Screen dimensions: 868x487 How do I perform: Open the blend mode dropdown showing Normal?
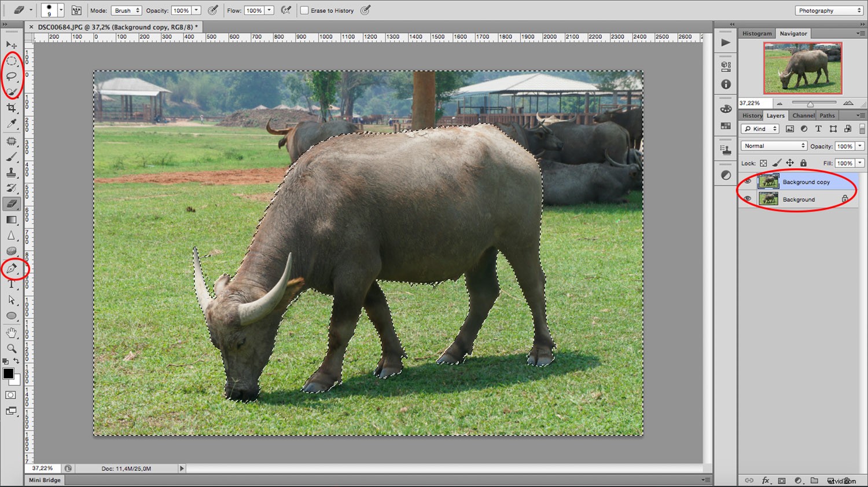pos(773,145)
